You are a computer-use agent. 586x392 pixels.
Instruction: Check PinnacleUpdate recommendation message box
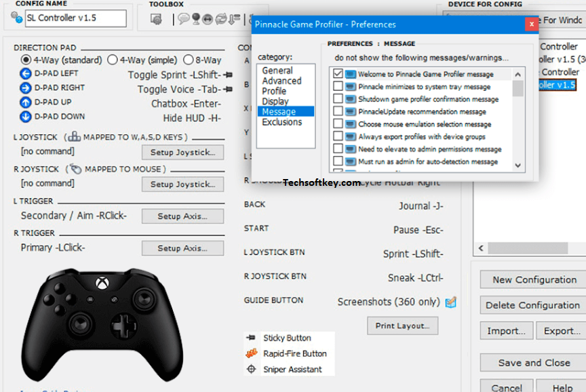[x=338, y=111]
